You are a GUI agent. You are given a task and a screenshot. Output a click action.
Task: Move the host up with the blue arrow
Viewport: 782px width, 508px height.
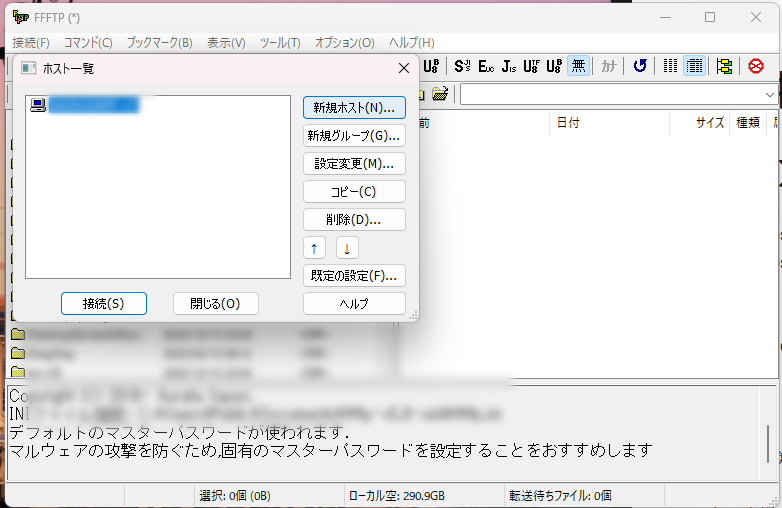pyautogui.click(x=314, y=248)
